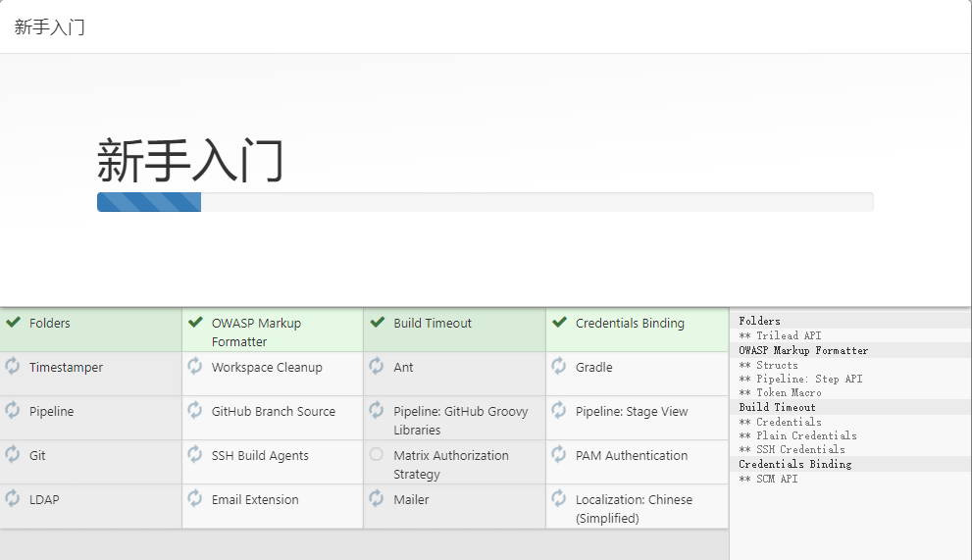Click the green checkmark beside Folders
The width and height of the screenshot is (972, 560).
tap(13, 323)
